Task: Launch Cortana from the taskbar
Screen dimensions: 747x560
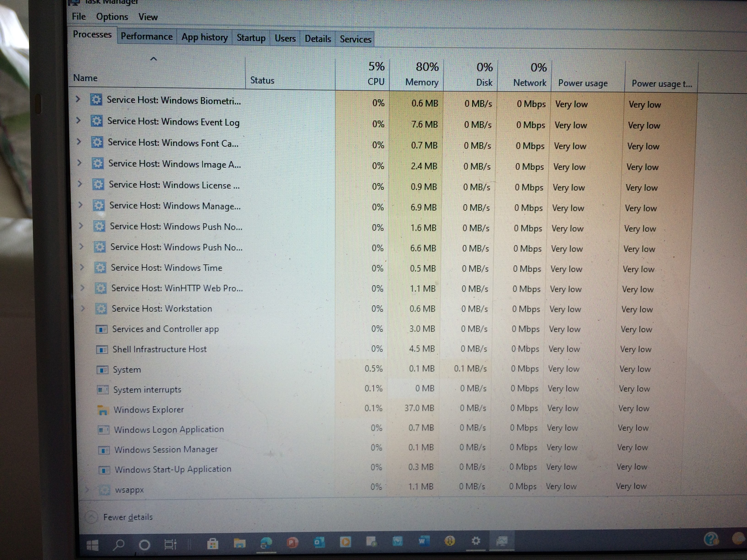Action: pyautogui.click(x=145, y=544)
